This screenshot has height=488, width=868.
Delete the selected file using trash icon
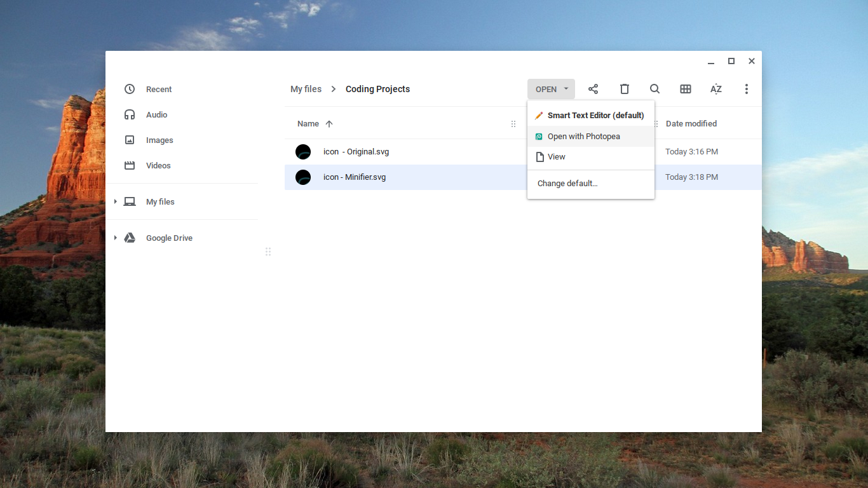coord(624,89)
